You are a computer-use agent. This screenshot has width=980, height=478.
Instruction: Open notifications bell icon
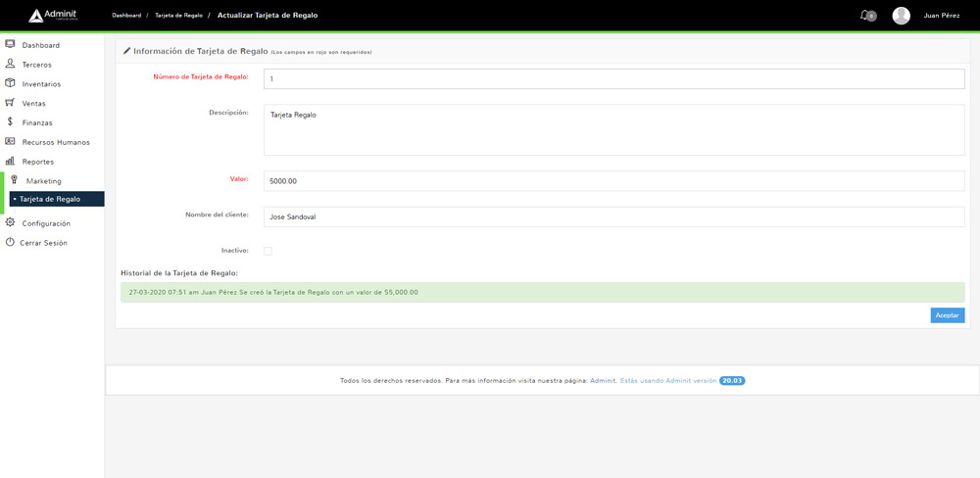click(864, 16)
